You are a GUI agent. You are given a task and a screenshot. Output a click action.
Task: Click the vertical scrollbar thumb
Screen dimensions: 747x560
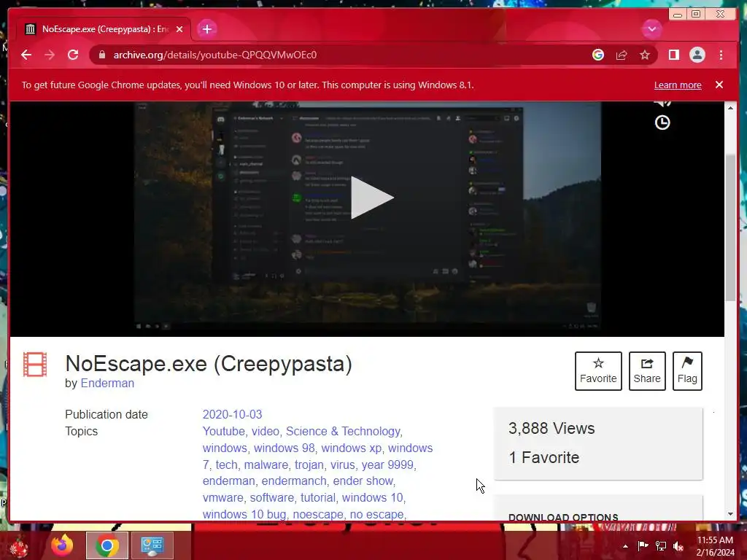coord(730,227)
